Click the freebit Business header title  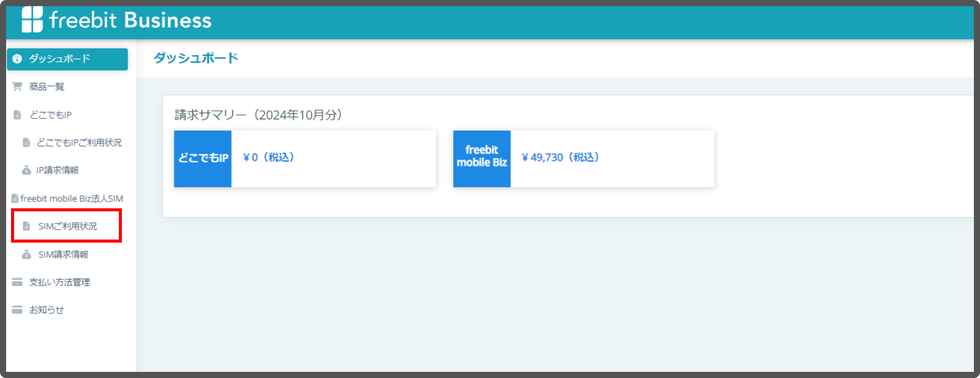130,20
